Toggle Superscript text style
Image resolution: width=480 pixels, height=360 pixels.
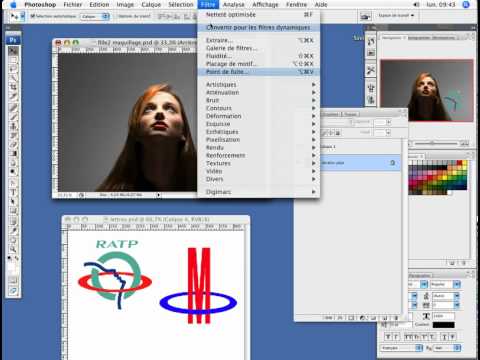pyautogui.click(x=424, y=337)
